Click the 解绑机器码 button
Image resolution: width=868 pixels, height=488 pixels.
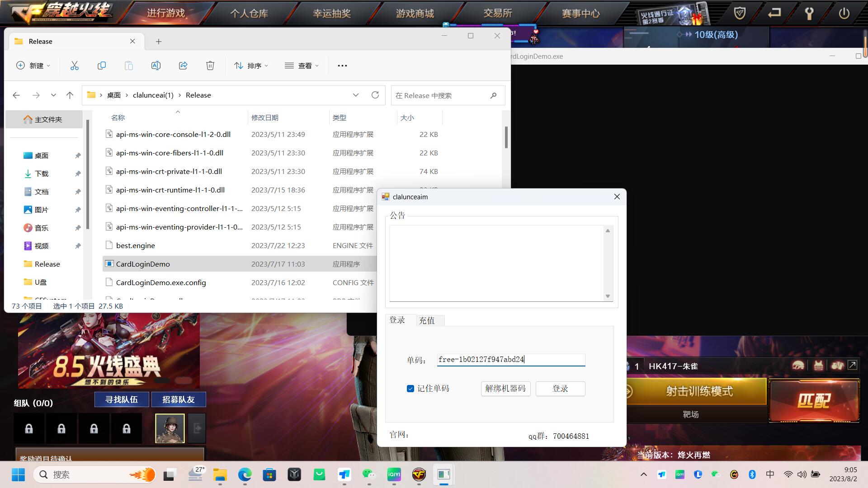[x=505, y=389]
